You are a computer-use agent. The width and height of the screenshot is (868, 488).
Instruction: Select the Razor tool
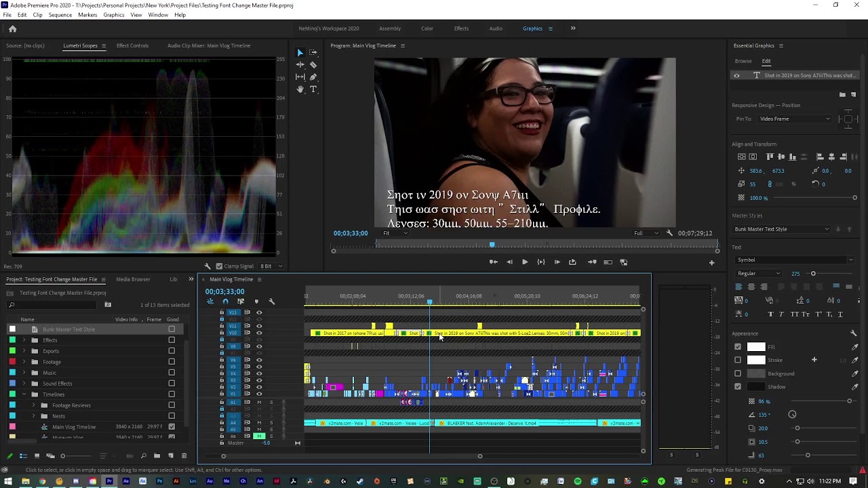[313, 65]
